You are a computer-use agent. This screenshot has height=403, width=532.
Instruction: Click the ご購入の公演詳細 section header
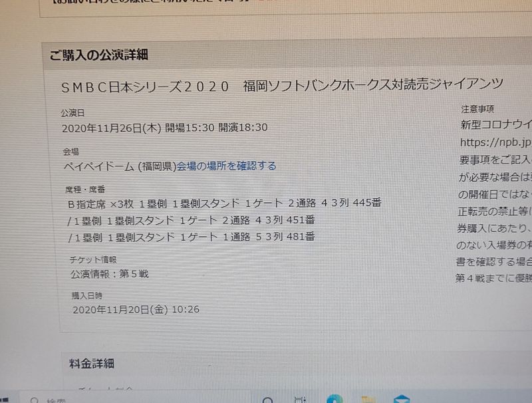coord(99,55)
